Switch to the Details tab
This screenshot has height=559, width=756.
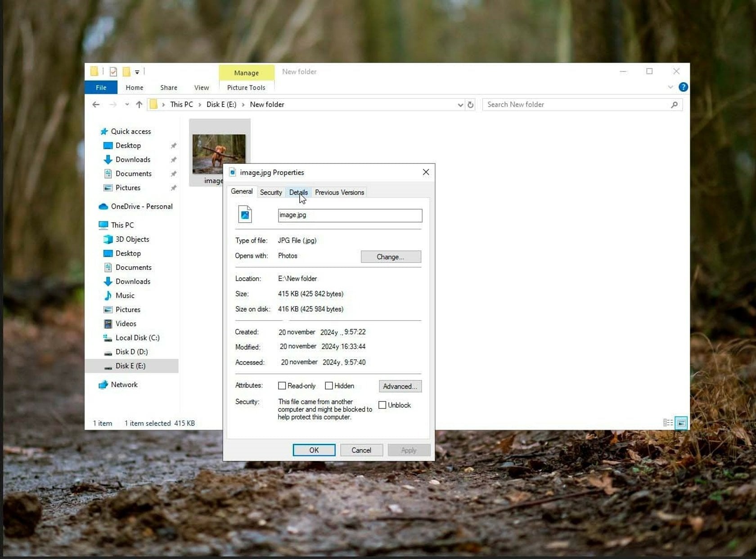pyautogui.click(x=298, y=192)
